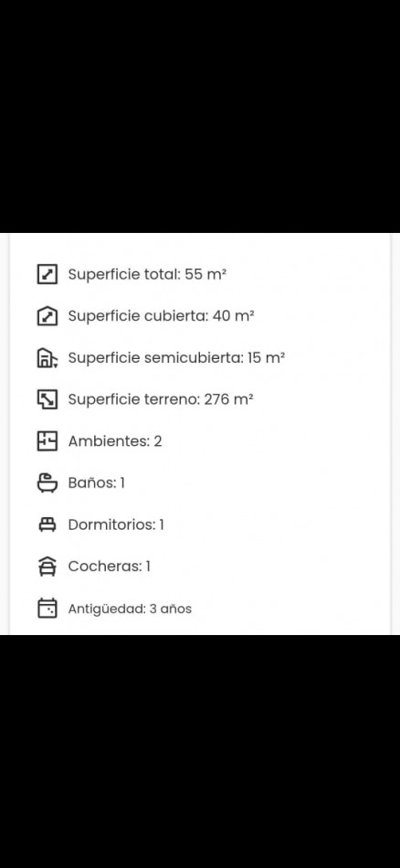The image size is (400, 868).
Task: Select the Superficie total 55 m² text
Action: click(x=148, y=275)
